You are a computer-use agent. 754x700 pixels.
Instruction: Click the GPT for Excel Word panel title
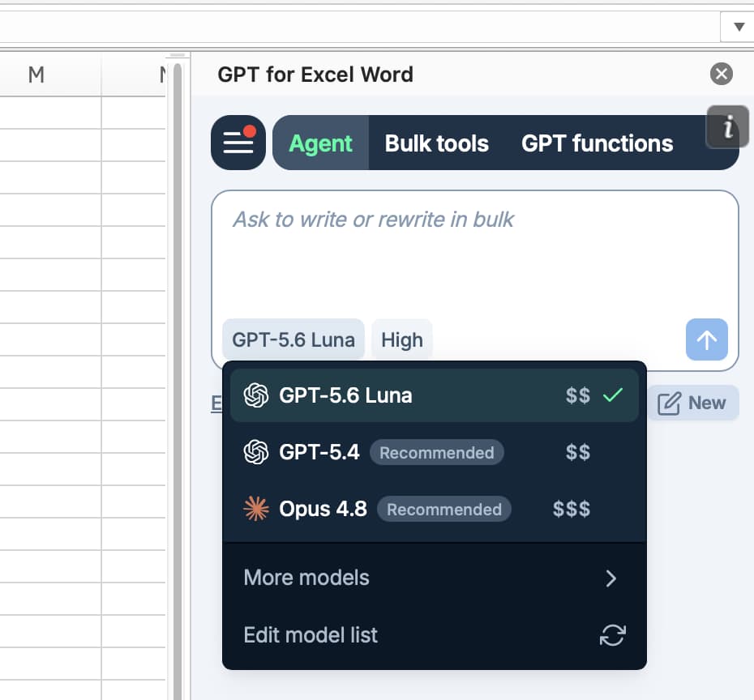pyautogui.click(x=315, y=75)
